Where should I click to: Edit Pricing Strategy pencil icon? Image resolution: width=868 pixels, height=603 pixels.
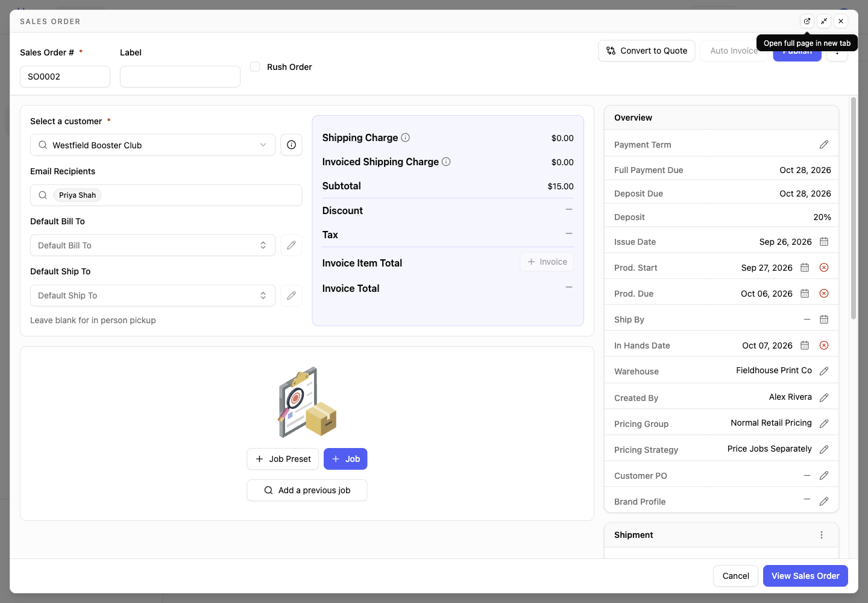click(824, 450)
